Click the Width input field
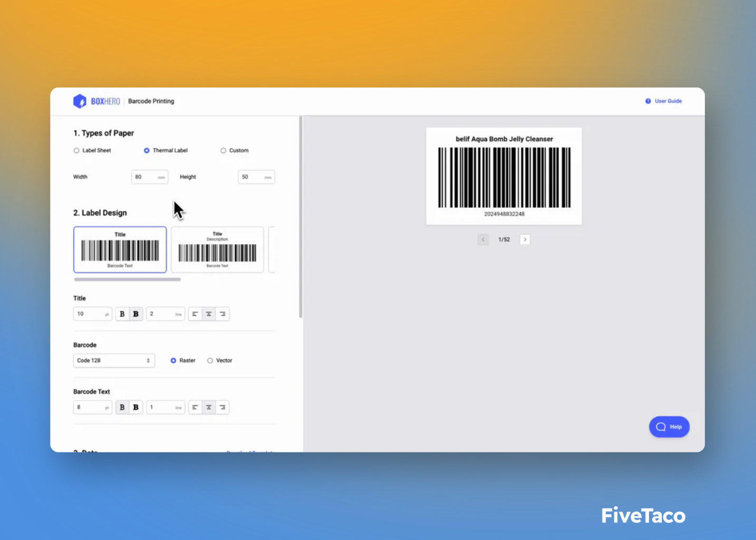Viewport: 756px width, 540px height. pyautogui.click(x=150, y=177)
